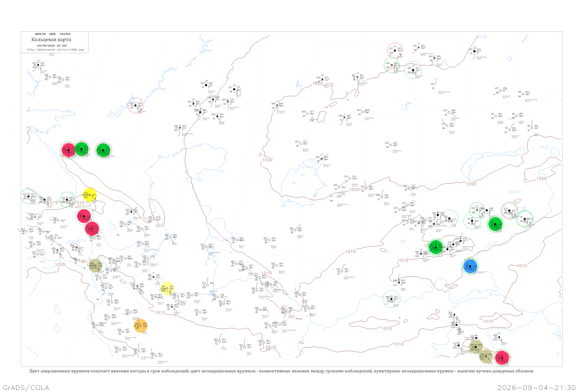Click the blue circle at Озеро Каракуль

click(470, 266)
